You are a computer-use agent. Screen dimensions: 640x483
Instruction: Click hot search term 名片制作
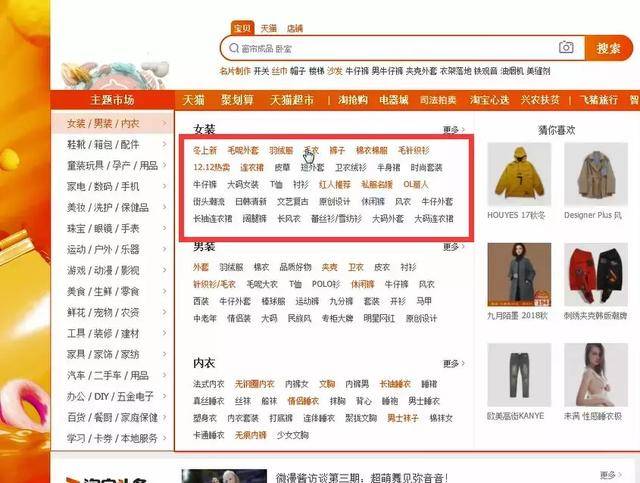click(x=235, y=71)
